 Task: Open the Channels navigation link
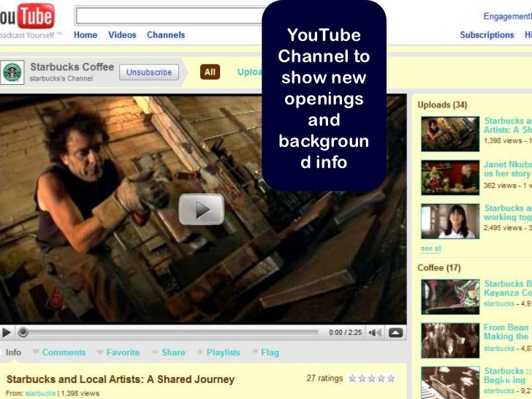click(166, 35)
